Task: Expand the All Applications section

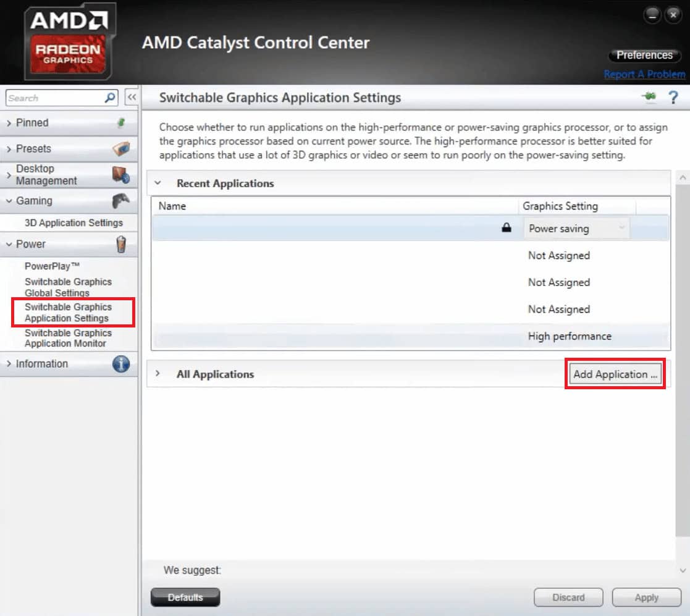Action: tap(158, 374)
